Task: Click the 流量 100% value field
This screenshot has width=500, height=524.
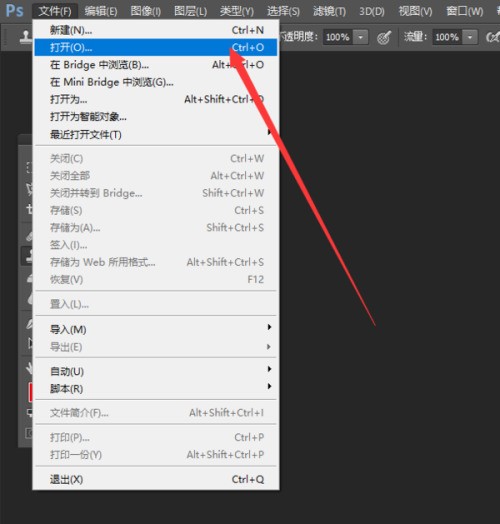Action: click(448, 37)
